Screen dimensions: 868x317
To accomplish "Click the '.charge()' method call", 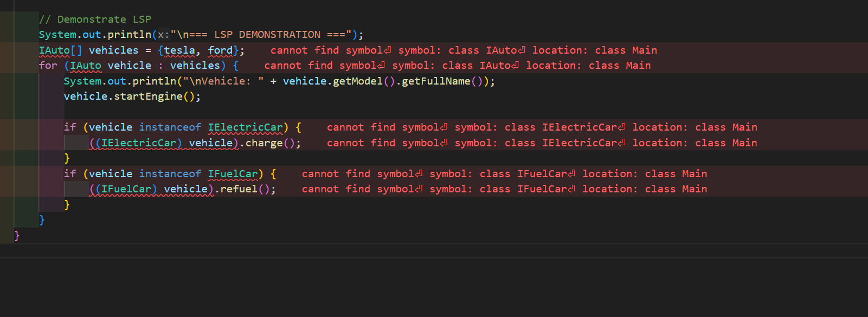I will [x=268, y=143].
